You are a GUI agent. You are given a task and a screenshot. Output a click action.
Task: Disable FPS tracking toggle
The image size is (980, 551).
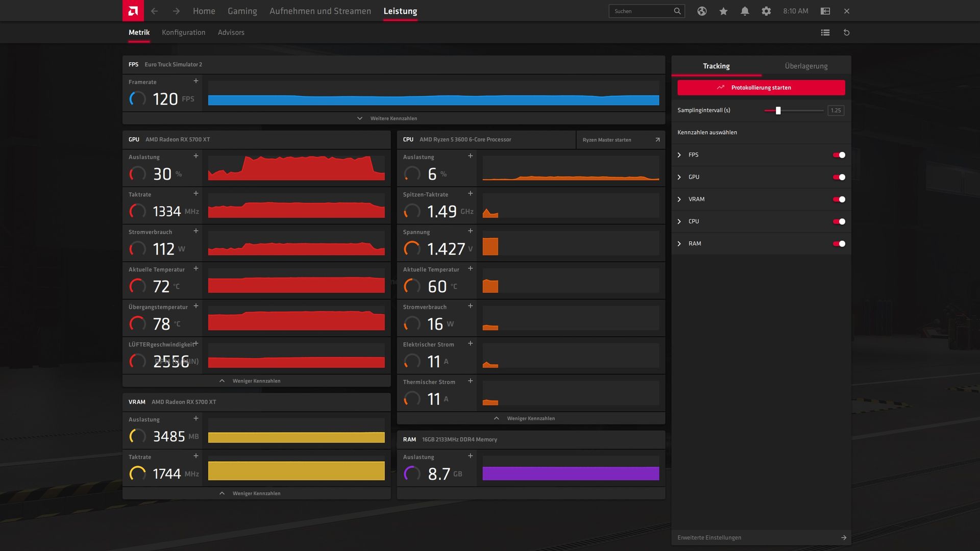[x=839, y=155]
